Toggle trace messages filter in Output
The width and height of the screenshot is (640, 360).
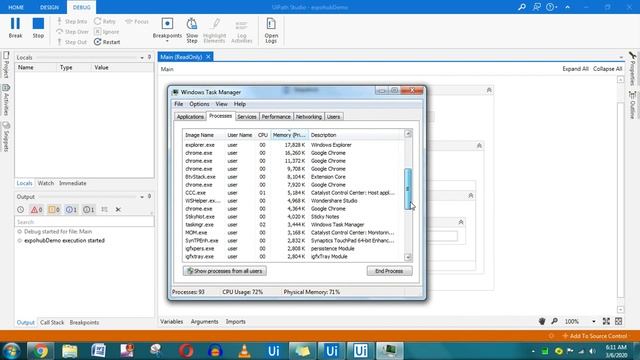tap(89, 209)
